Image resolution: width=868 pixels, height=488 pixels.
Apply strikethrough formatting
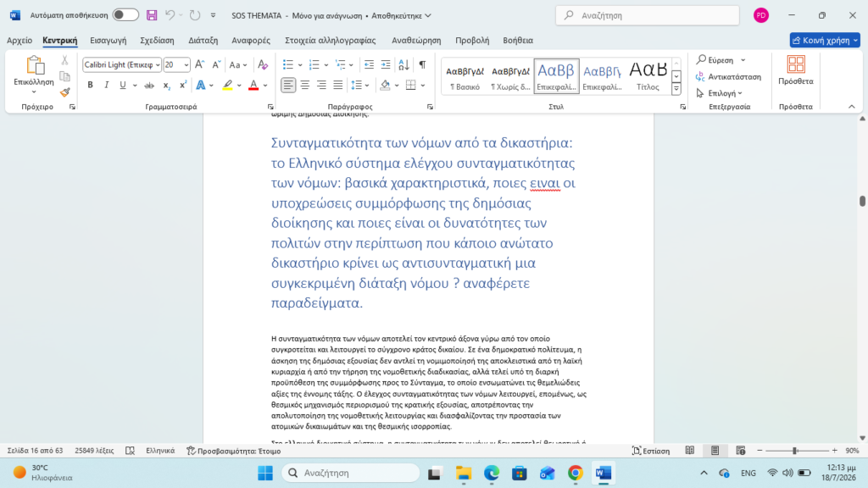point(149,86)
